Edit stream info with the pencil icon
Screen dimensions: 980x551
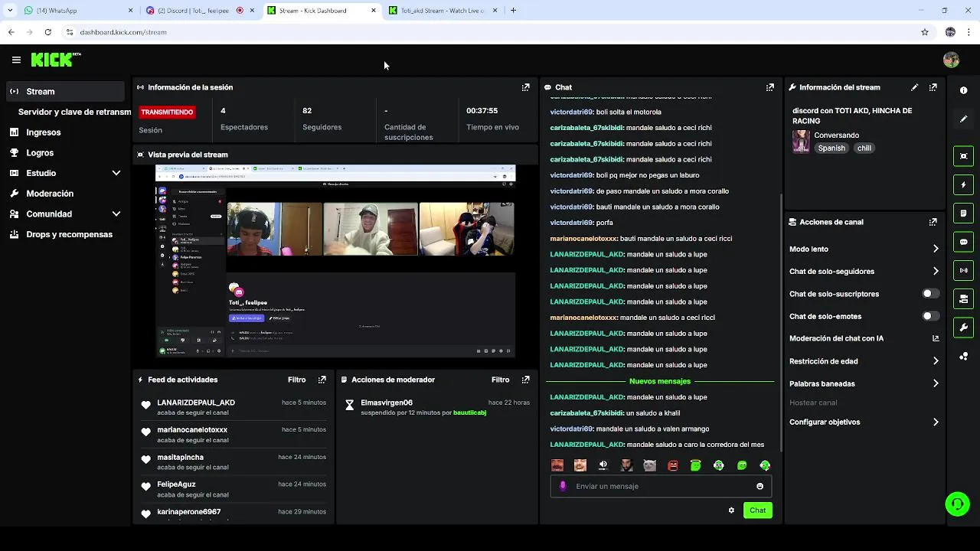tap(914, 87)
